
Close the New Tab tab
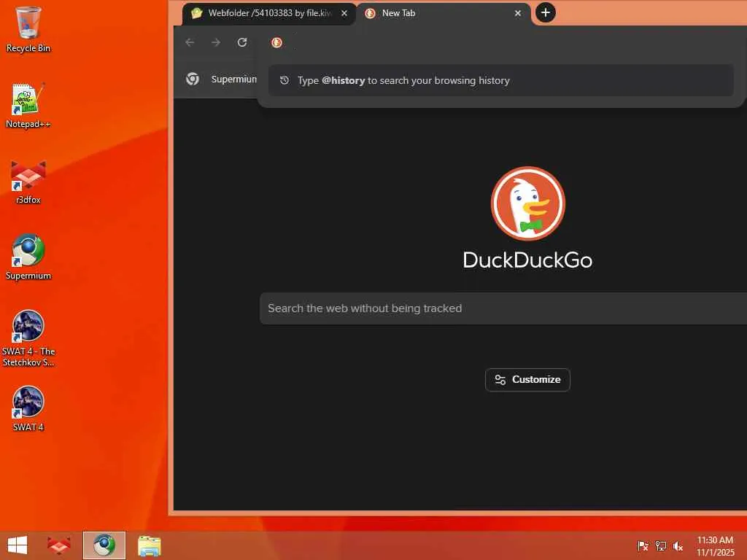coord(518,13)
